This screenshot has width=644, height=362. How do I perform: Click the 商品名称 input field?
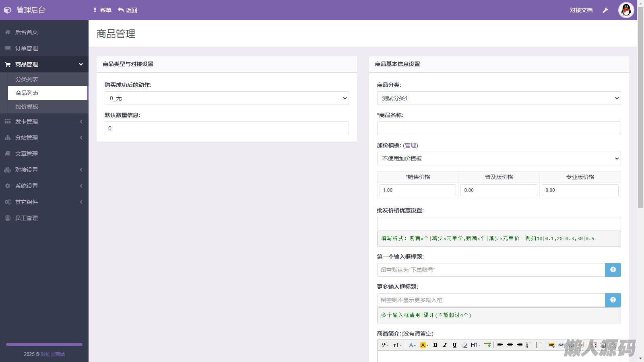pyautogui.click(x=499, y=128)
